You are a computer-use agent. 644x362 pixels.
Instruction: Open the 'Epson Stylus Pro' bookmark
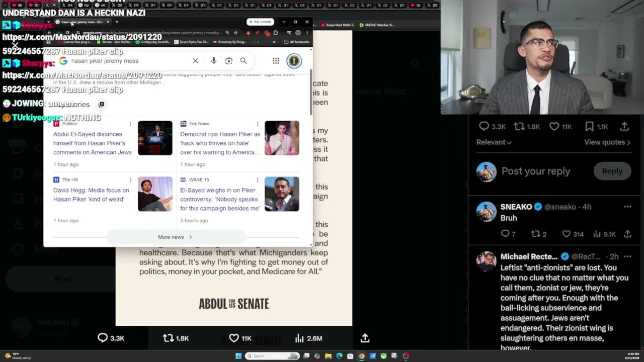(x=192, y=42)
